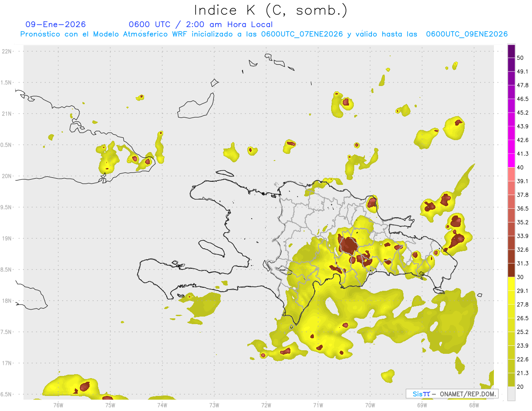The width and height of the screenshot is (532, 411).
Task: Click the '41.3' color scale label
Action: point(523,154)
